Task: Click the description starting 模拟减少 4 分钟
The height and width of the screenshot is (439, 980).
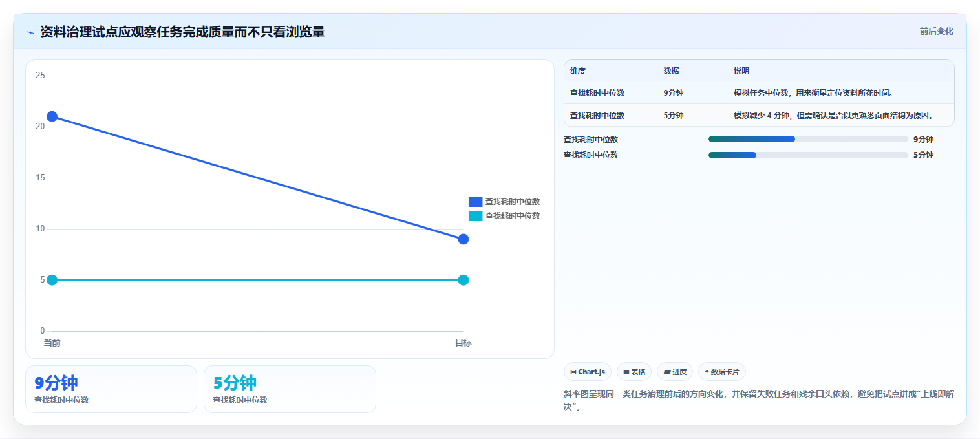Action: [835, 116]
